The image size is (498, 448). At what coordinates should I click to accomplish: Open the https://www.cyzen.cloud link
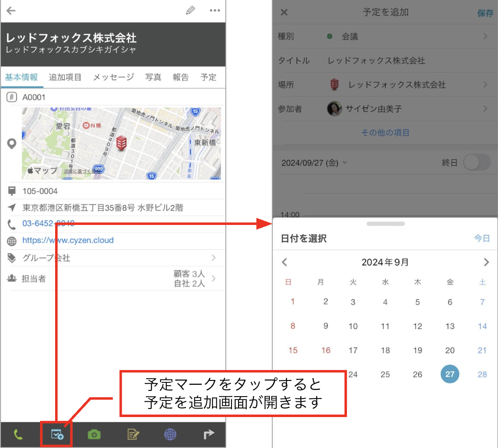click(68, 240)
